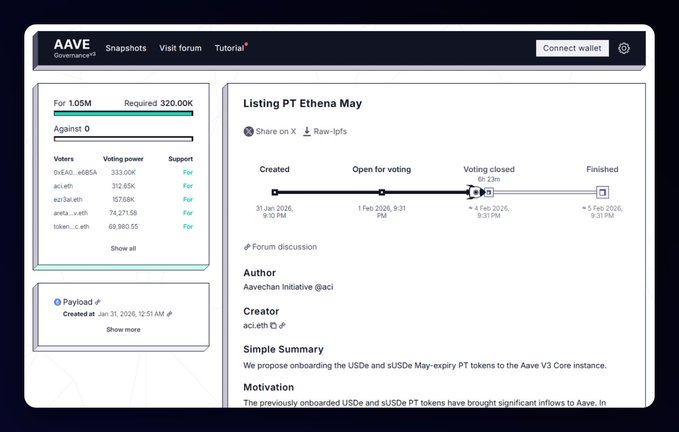This screenshot has height=432, width=679.
Task: Click voter ezr3al.eth
Action: pos(68,200)
